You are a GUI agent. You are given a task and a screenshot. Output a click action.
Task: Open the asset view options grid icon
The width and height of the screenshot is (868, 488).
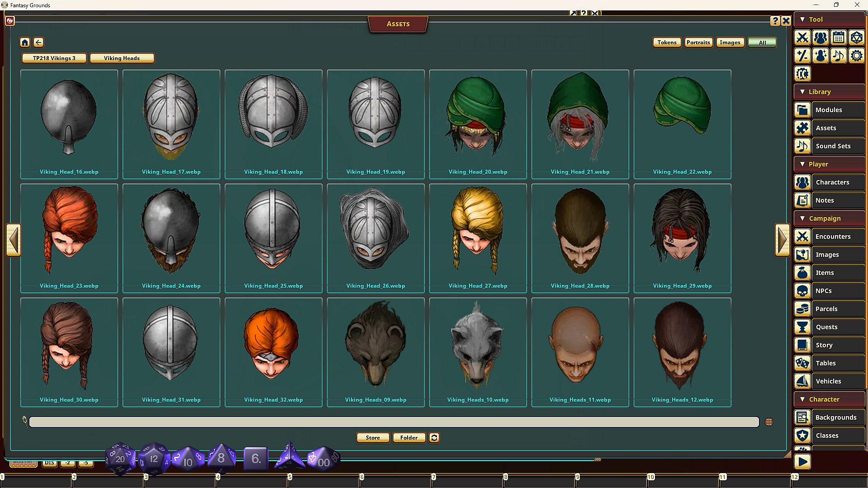pyautogui.click(x=769, y=422)
